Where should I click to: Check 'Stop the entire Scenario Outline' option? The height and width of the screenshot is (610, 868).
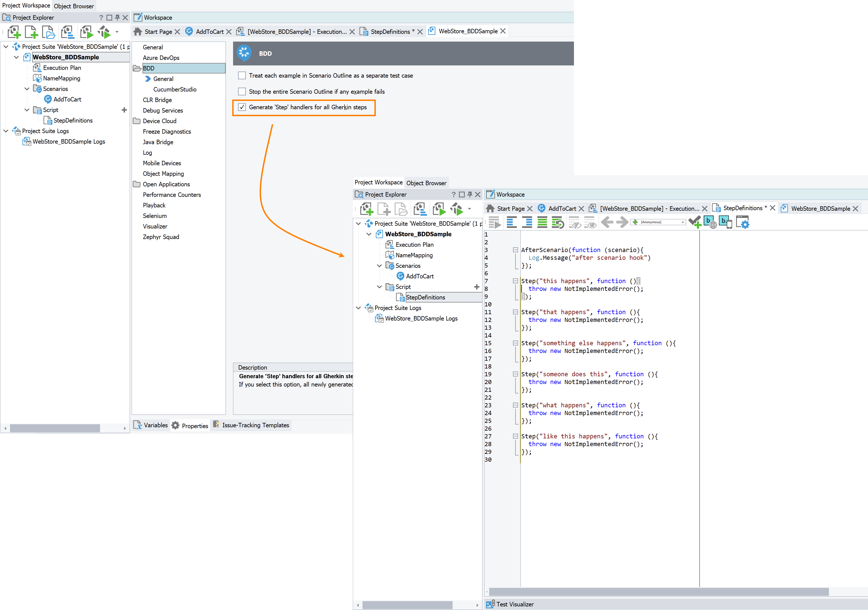point(242,91)
